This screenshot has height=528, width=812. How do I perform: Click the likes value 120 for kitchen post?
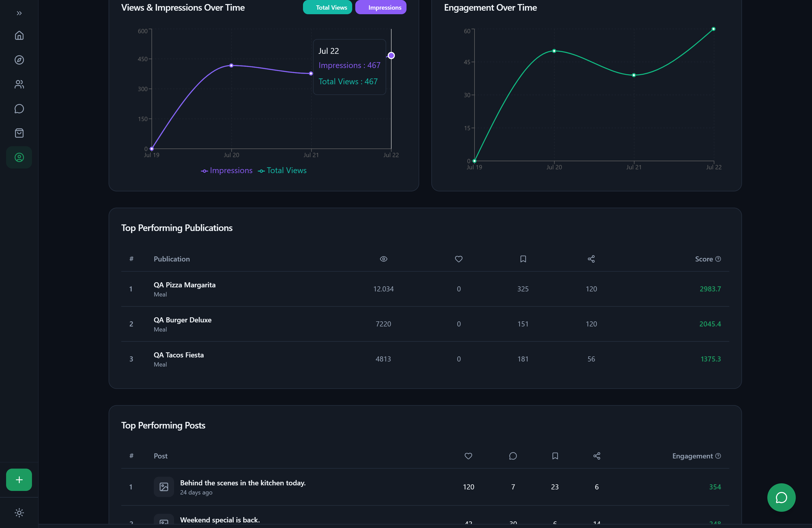pyautogui.click(x=468, y=487)
